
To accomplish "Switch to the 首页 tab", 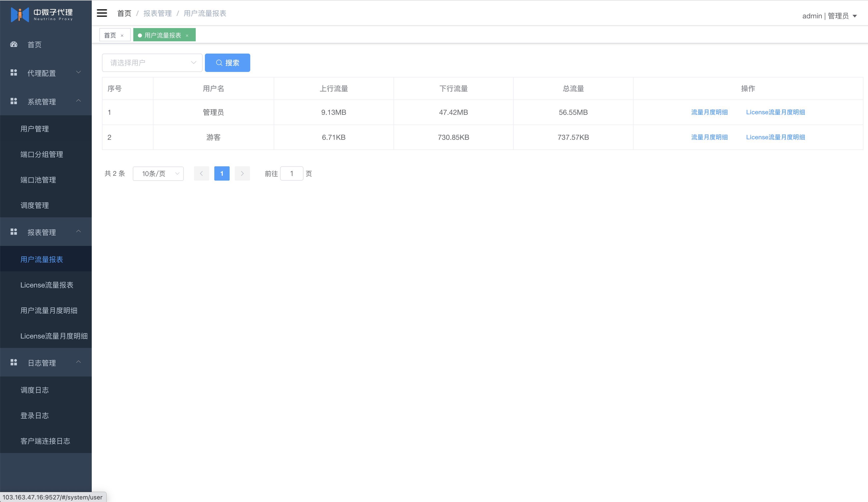I will pyautogui.click(x=110, y=35).
